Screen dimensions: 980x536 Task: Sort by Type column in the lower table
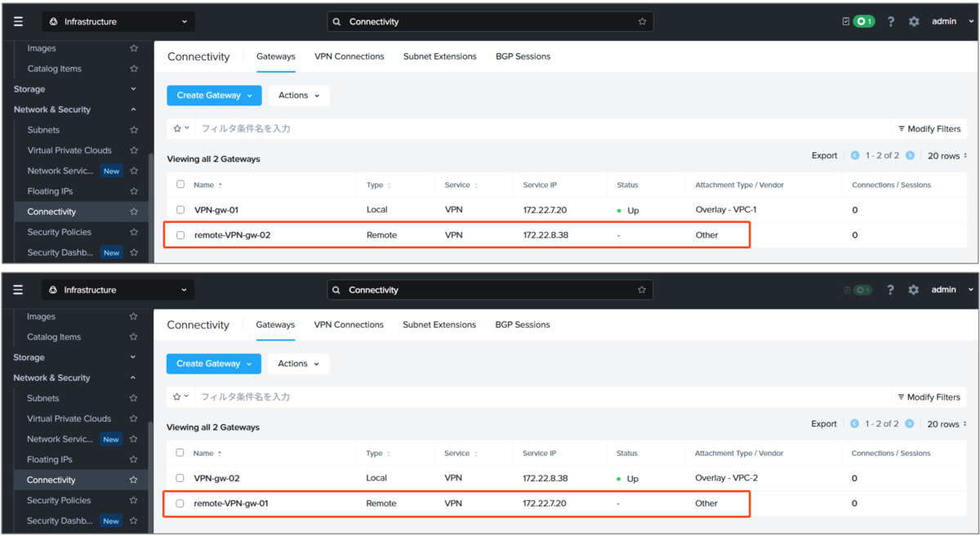coord(379,453)
